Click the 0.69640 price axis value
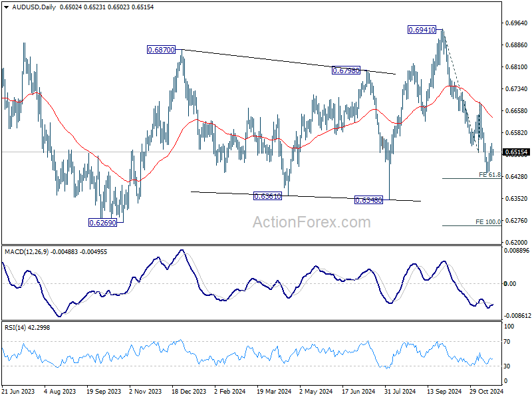Image resolution: width=532 pixels, height=399 pixels. point(517,23)
